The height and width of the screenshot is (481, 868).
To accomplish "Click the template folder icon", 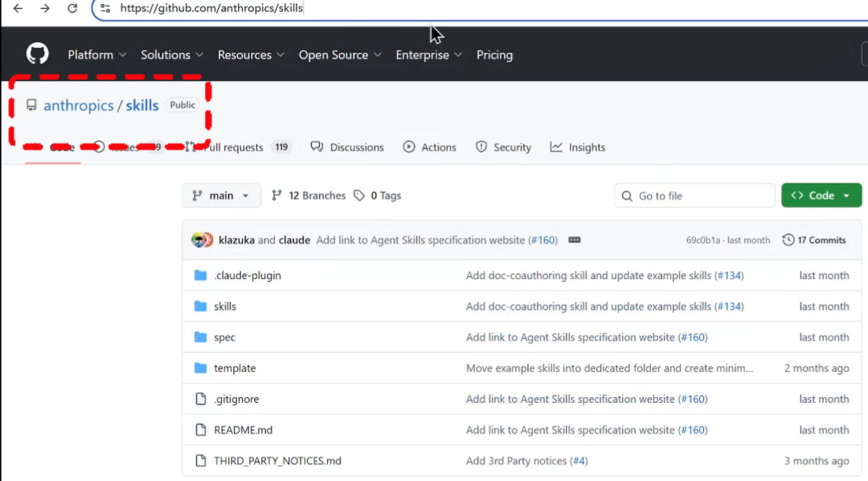I will tap(200, 368).
